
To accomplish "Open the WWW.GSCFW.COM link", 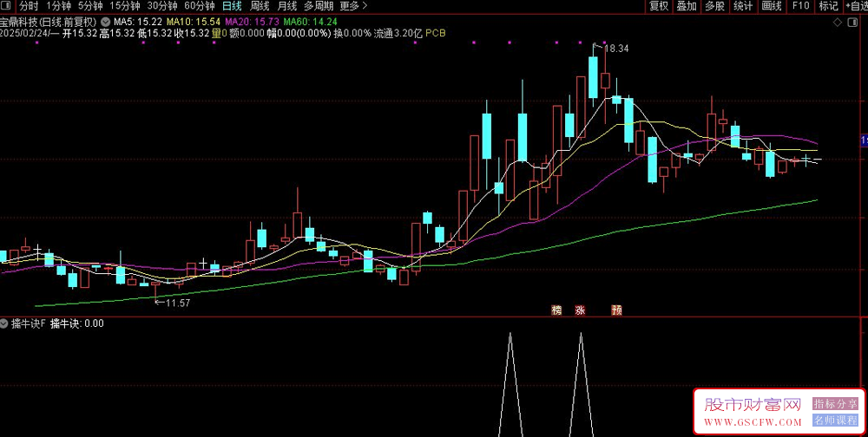I will click(753, 421).
